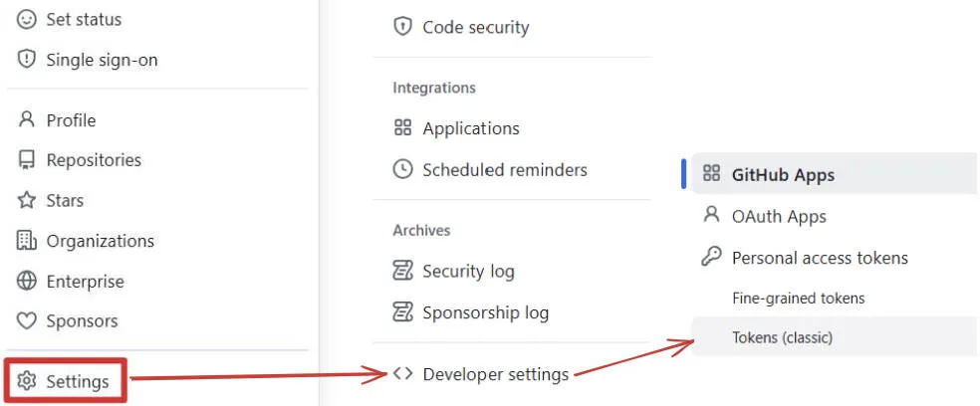Click the gear icon for Settings

click(x=27, y=381)
